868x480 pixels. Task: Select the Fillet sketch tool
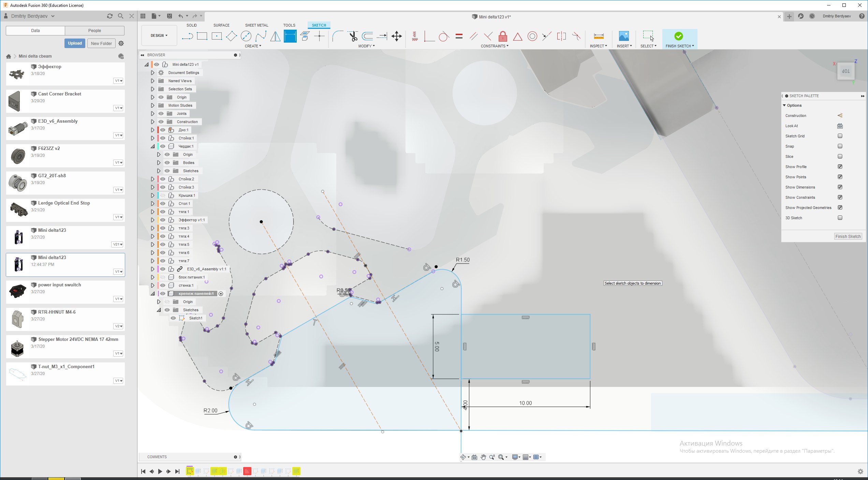coord(337,36)
